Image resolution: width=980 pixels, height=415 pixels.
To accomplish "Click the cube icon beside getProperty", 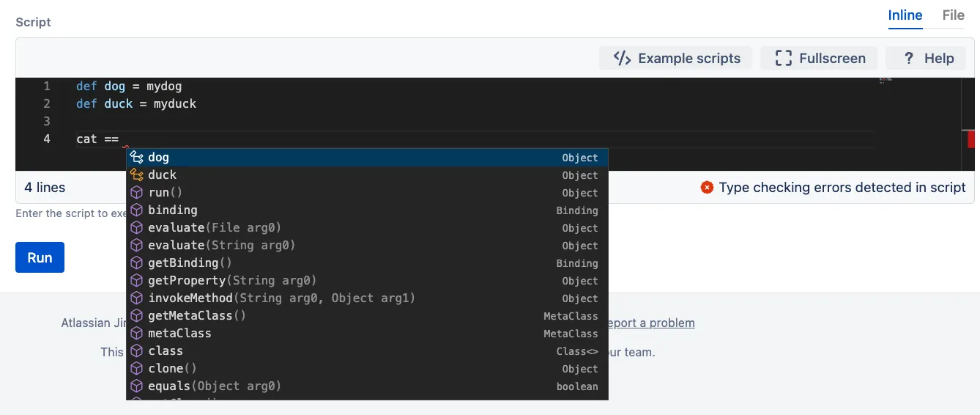I will click(136, 280).
